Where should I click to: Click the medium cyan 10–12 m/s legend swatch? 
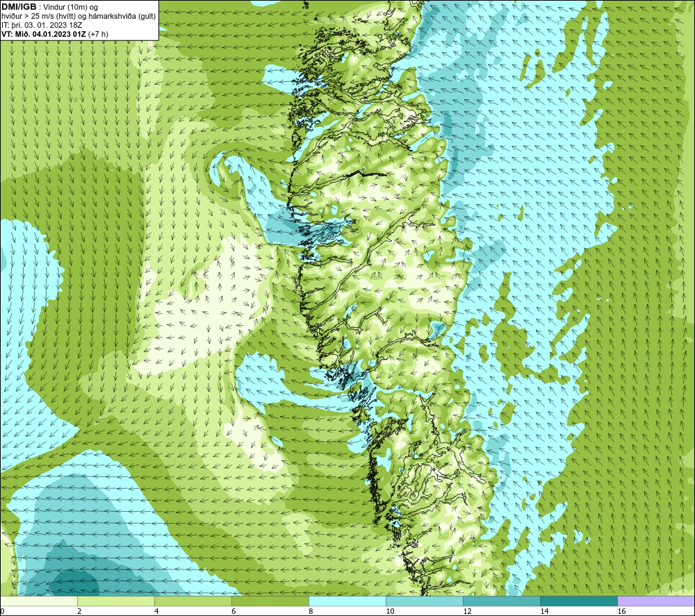[x=424, y=601]
